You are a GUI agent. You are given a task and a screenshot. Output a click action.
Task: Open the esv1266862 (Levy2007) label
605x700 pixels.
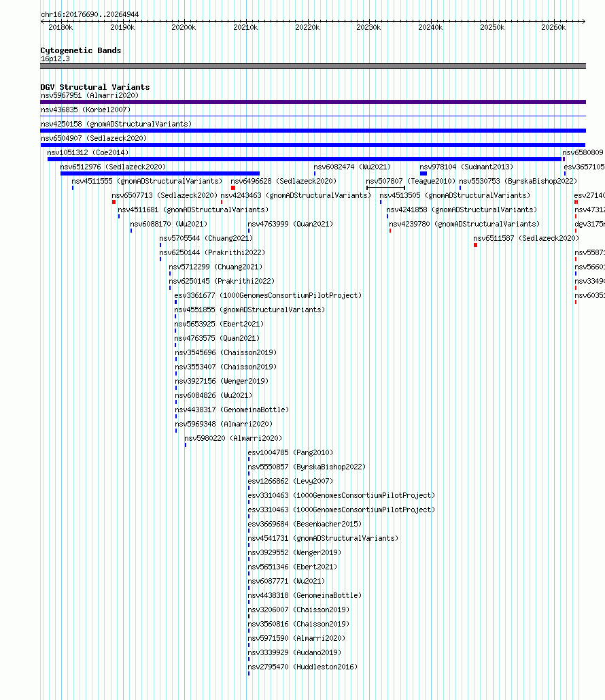click(290, 481)
